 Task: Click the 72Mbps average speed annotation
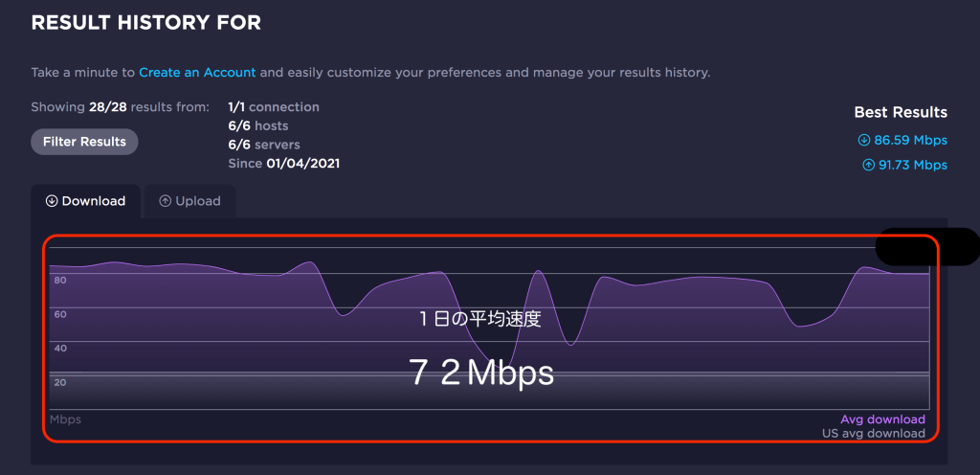click(482, 373)
